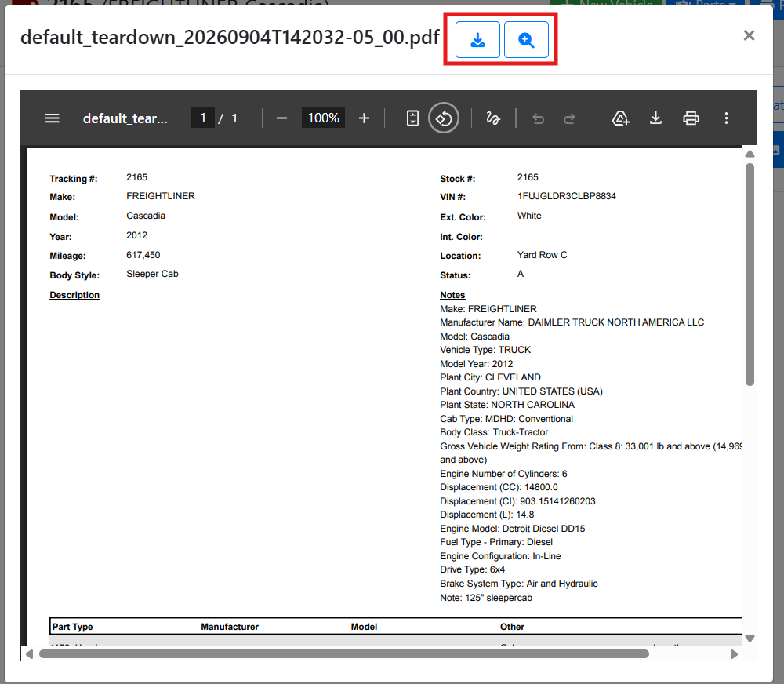This screenshot has height=684, width=784.
Task: Select the draw annotation tool
Action: pyautogui.click(x=493, y=118)
